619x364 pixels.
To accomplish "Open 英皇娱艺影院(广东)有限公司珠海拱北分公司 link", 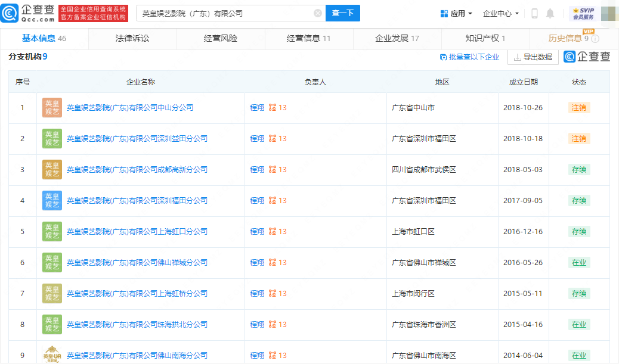I will [x=137, y=325].
